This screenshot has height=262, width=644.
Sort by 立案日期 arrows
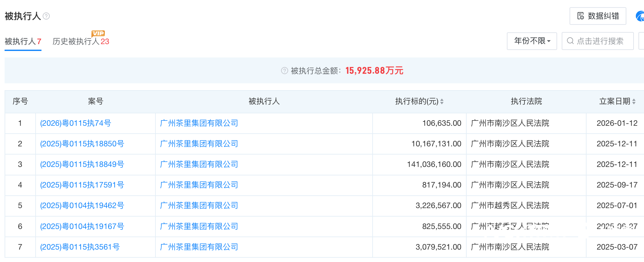point(634,102)
